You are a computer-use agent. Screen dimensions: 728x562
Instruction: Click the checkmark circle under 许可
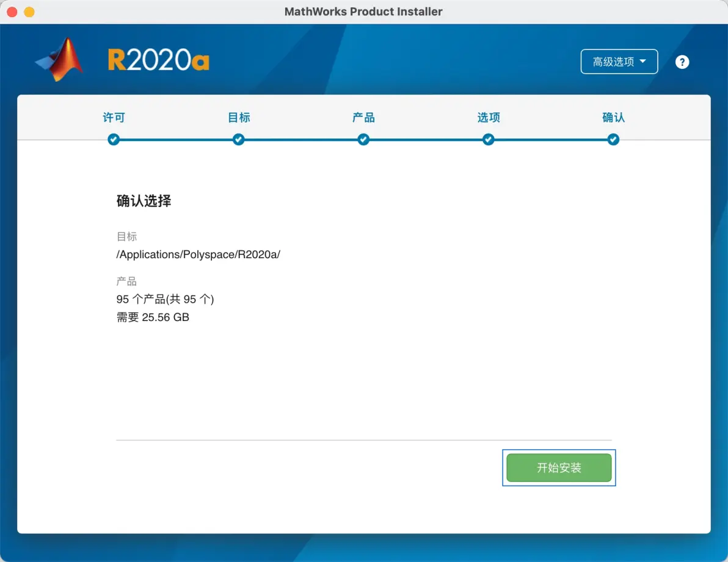click(114, 140)
